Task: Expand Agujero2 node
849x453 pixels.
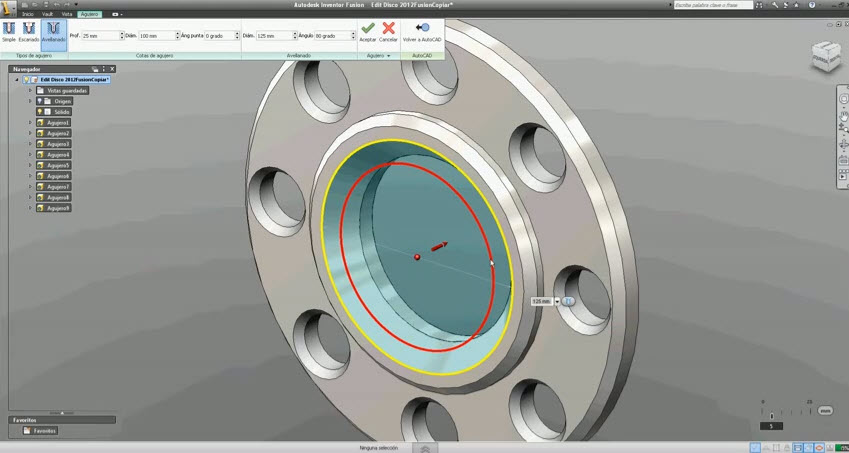Action: (x=31, y=133)
